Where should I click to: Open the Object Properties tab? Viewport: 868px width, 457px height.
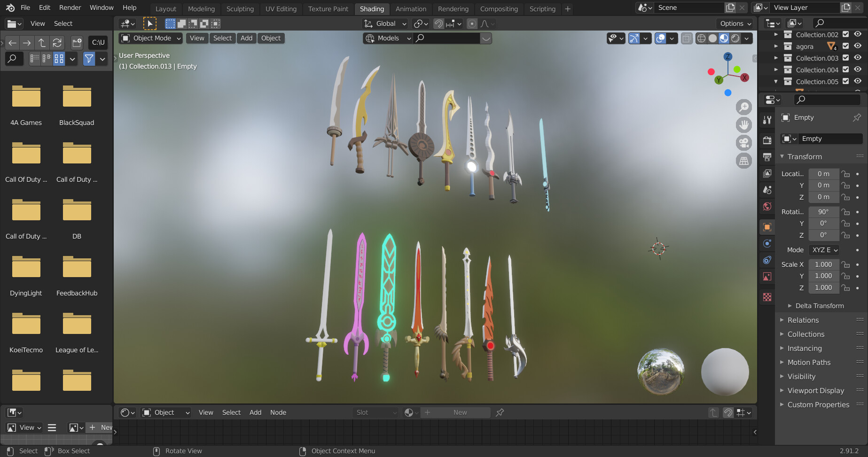coord(767,227)
